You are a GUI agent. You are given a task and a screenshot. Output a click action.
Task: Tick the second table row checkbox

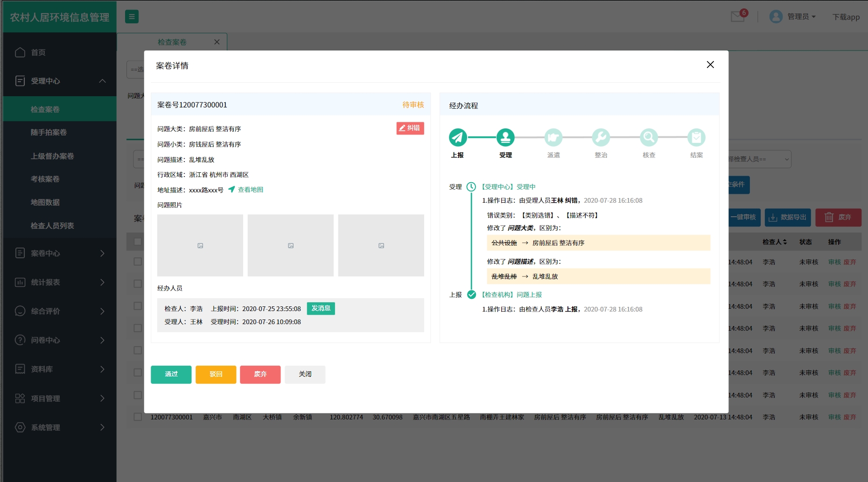tap(138, 284)
